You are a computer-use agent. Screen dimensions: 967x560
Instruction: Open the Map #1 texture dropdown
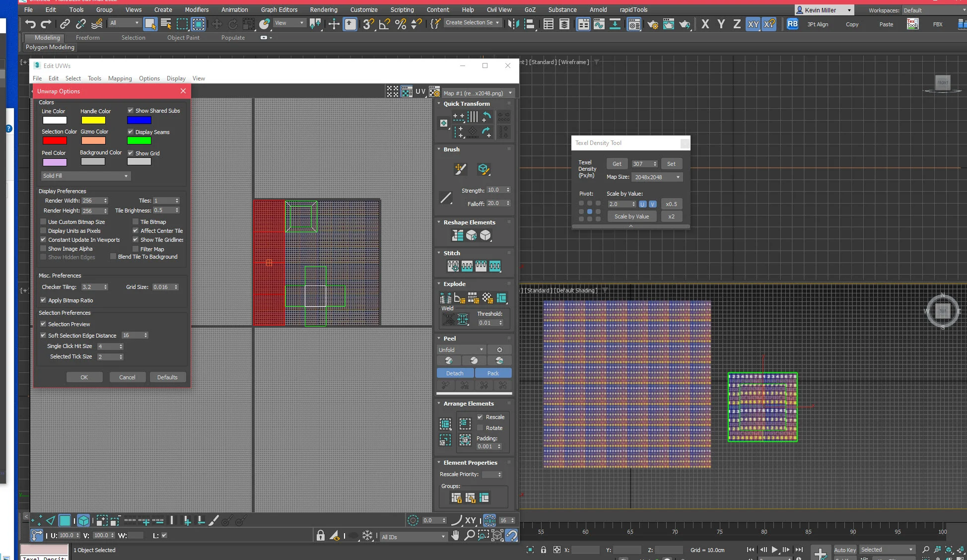tap(478, 93)
